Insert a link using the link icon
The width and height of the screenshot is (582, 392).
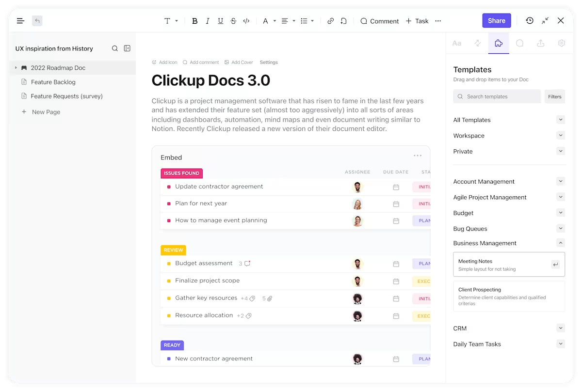(x=330, y=21)
